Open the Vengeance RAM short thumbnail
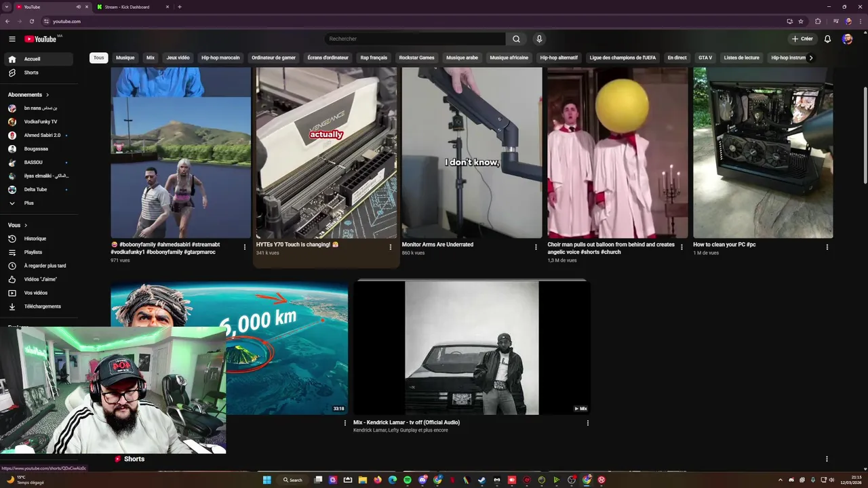Viewport: 868px width, 488px height. pos(326,152)
